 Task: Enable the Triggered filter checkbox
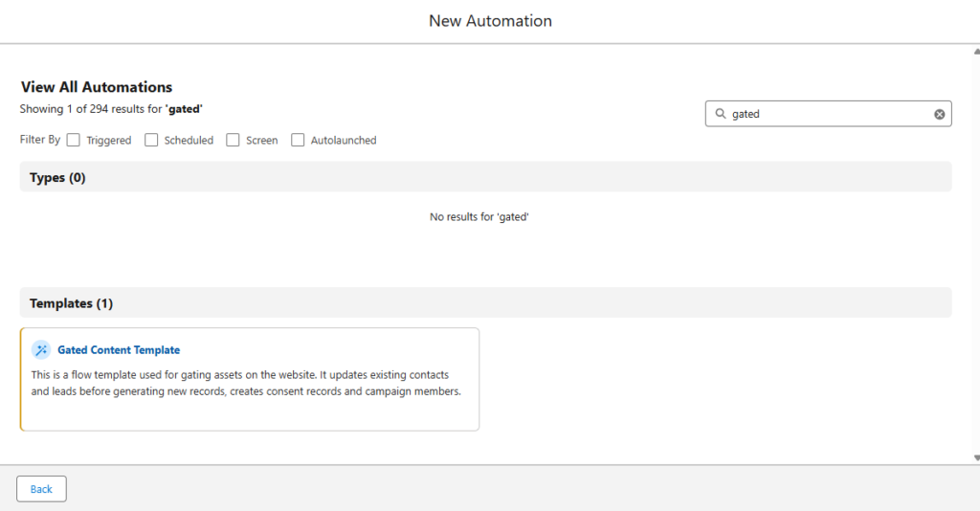click(74, 140)
